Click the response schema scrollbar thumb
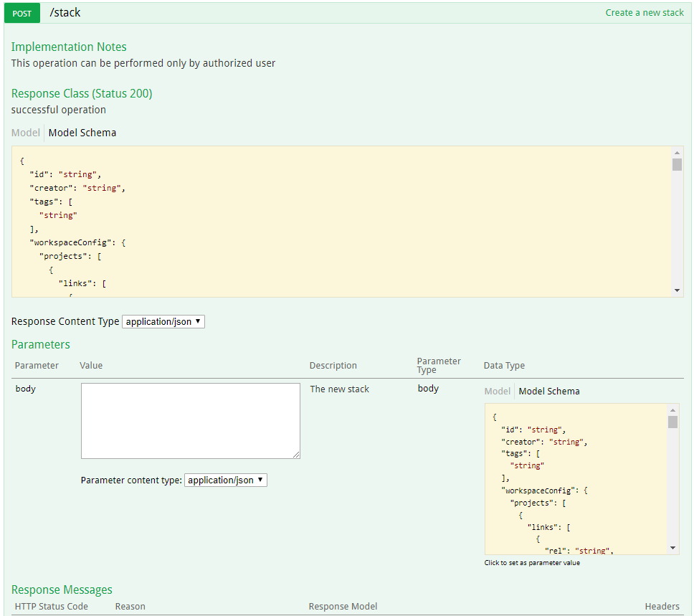The image size is (694, 616). 677,165
